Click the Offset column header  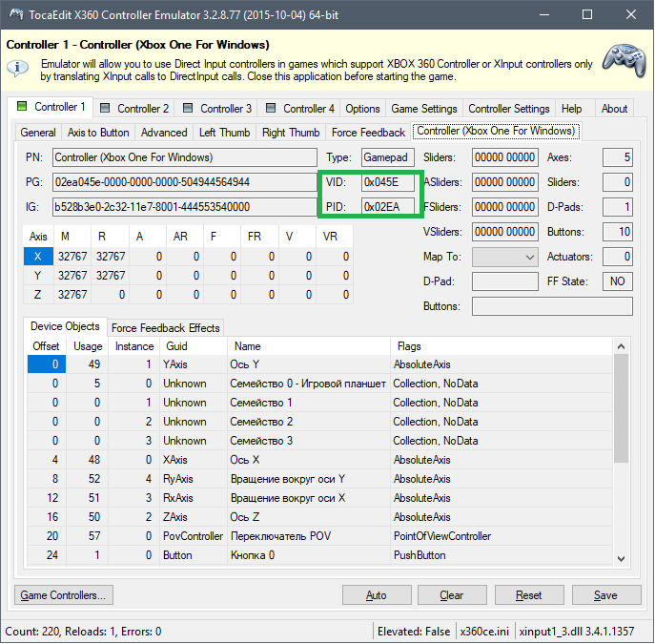pos(47,346)
